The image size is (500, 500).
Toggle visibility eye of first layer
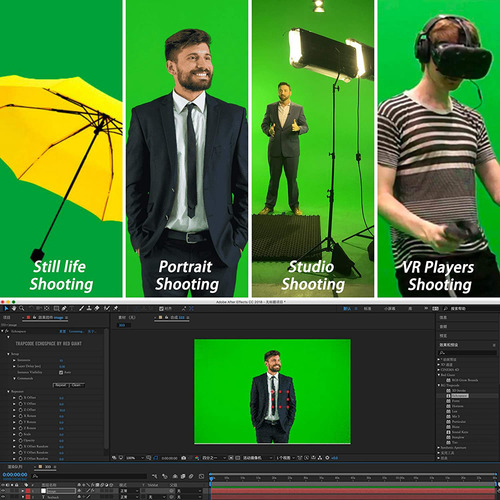[3, 491]
